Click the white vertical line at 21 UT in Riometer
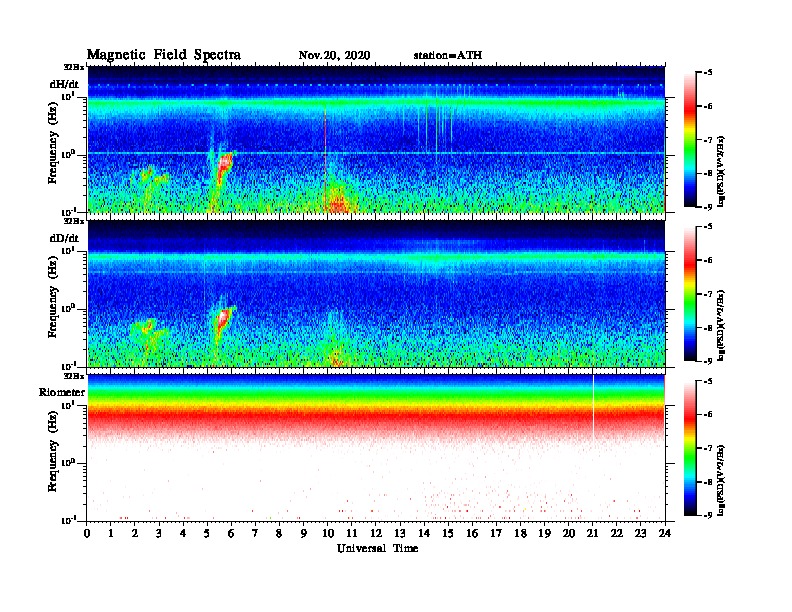Screen dimensions: 792x612 coord(593,406)
